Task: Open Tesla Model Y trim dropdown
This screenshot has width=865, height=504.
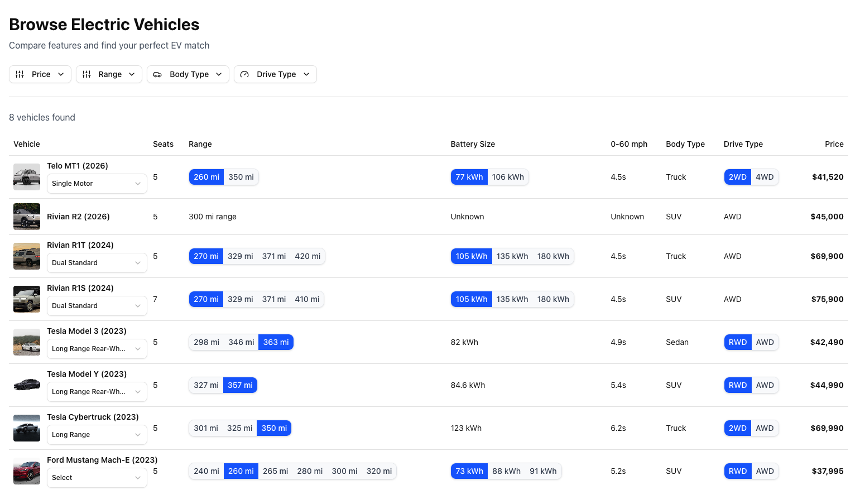Action: [x=97, y=392]
